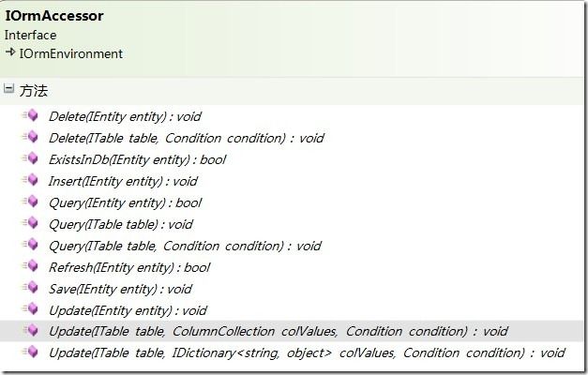Viewport: 588px width, 375px height.
Task: Click the 方法 section header label
Action: [x=34, y=91]
